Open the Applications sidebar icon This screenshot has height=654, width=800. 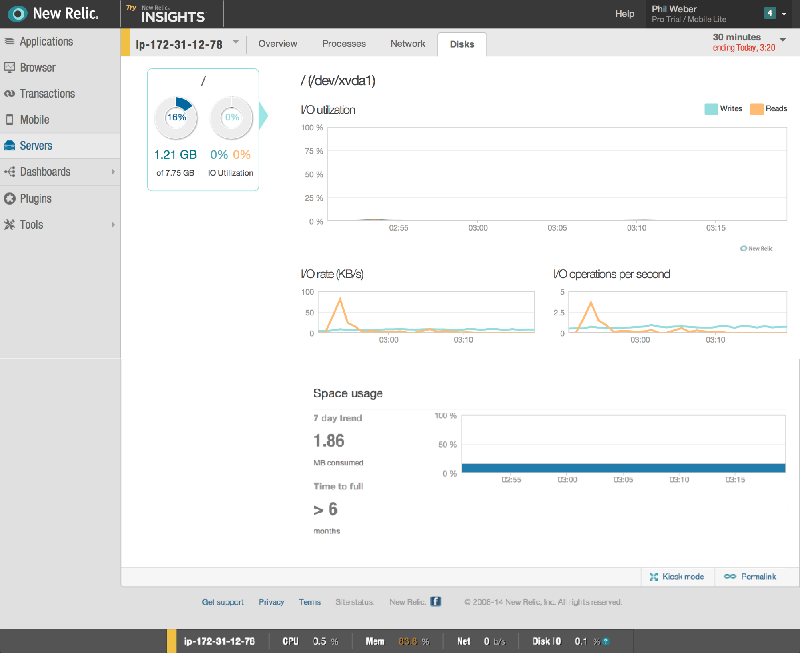point(9,41)
